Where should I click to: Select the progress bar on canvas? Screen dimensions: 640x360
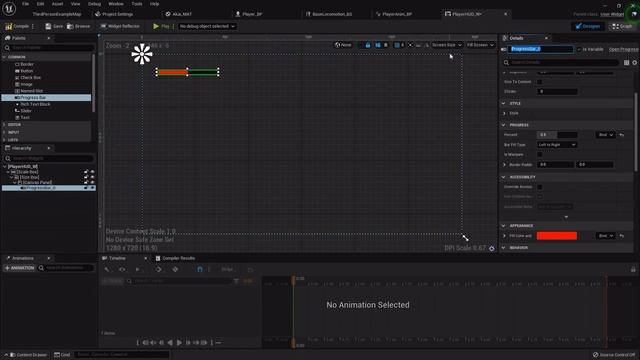(x=187, y=72)
